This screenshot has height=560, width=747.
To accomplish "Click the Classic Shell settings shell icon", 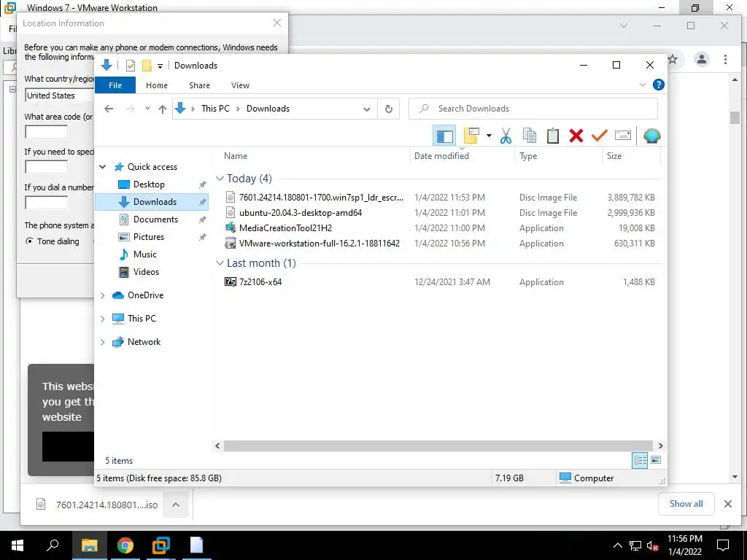I will (x=651, y=136).
